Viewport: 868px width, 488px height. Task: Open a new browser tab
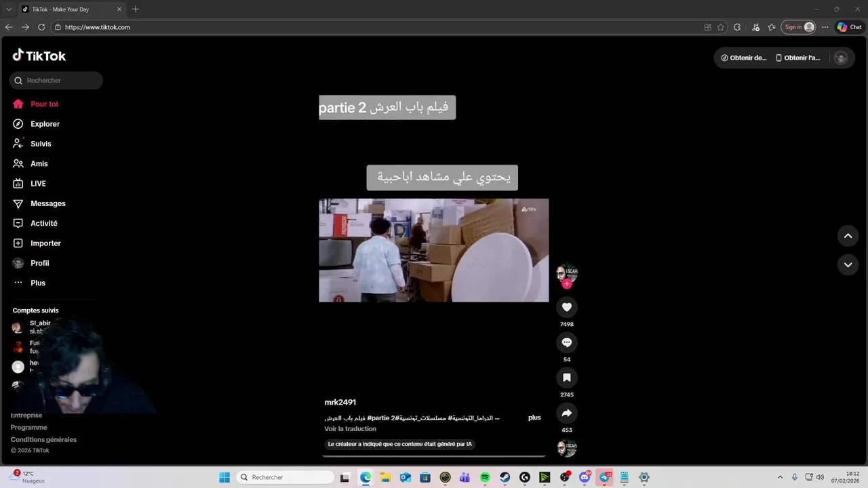tap(136, 9)
